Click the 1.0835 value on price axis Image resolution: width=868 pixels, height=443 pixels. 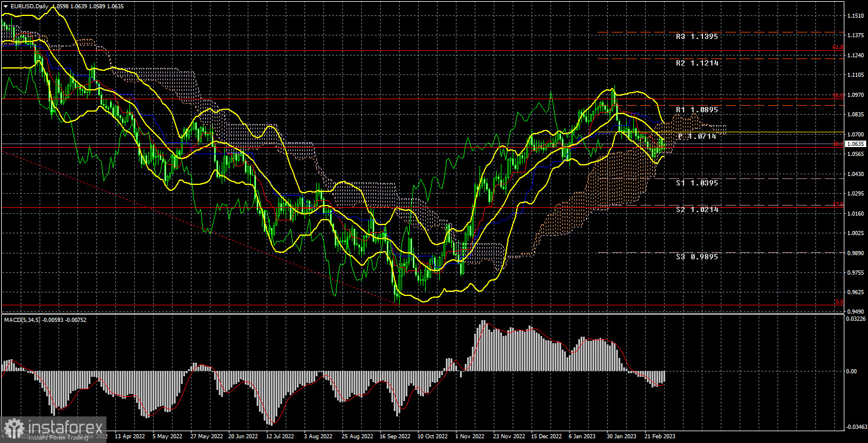pos(855,115)
